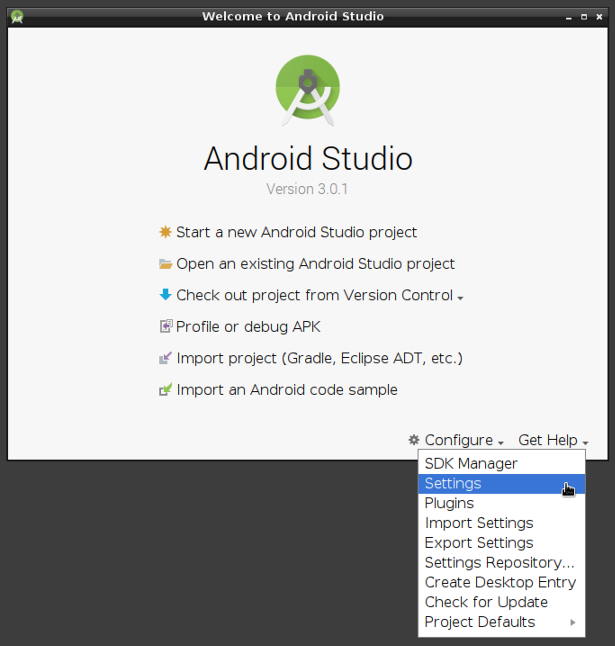
Task: Choose Import project (Gradle, Eclipse ADT, etc.)
Action: (x=320, y=358)
